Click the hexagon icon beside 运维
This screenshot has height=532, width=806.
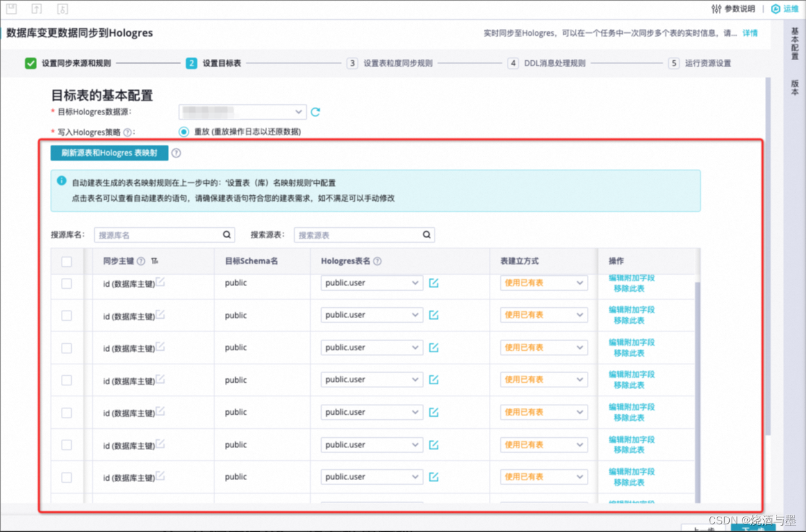[775, 9]
